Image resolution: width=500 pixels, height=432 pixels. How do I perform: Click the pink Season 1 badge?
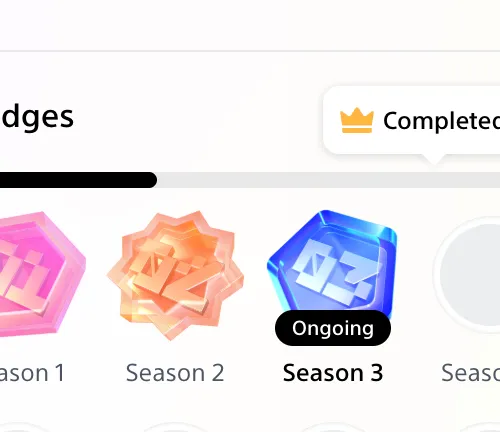click(x=42, y=273)
